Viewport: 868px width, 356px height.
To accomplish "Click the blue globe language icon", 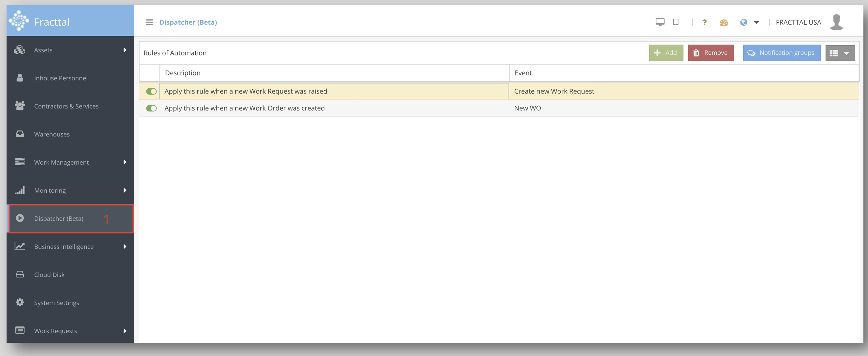I will [x=743, y=22].
